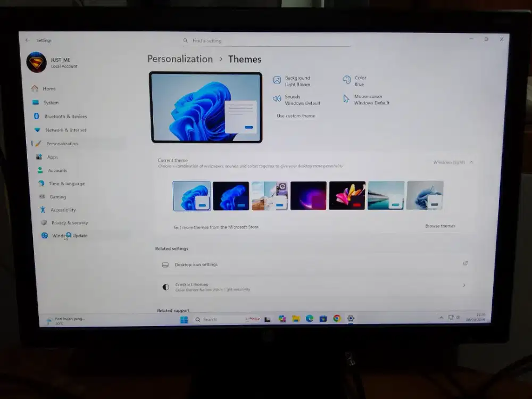
Task: Show hidden taskbar icons with the chevron
Action: [440, 317]
